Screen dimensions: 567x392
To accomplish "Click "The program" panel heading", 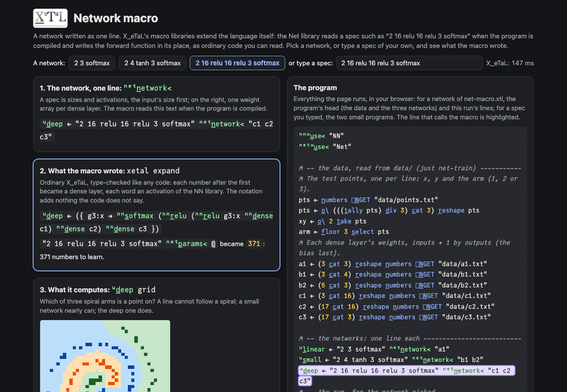I will click(315, 88).
